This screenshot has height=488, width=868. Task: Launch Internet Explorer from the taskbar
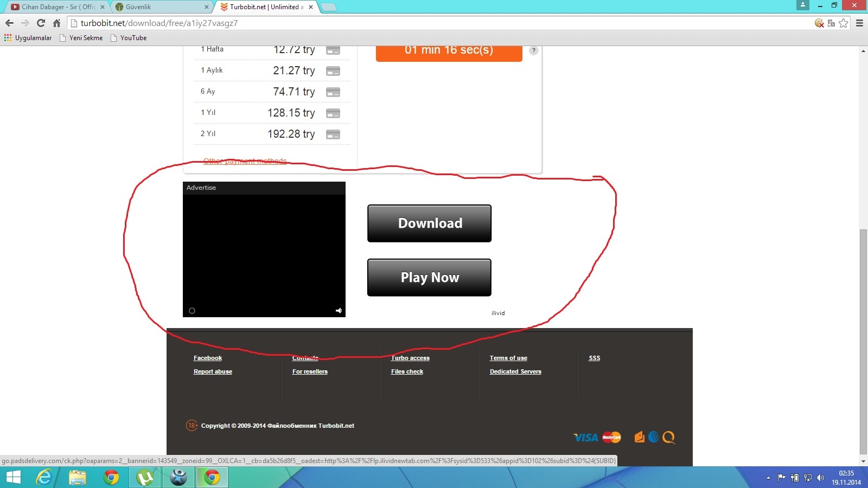tap(44, 477)
